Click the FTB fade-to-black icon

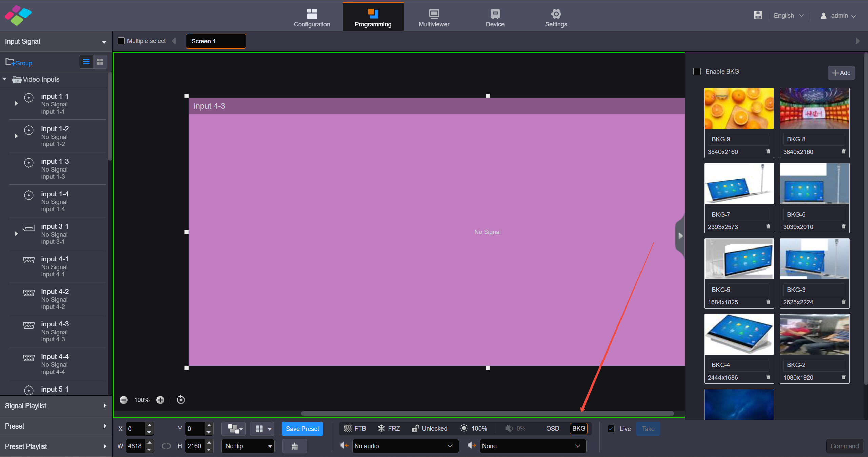348,429
